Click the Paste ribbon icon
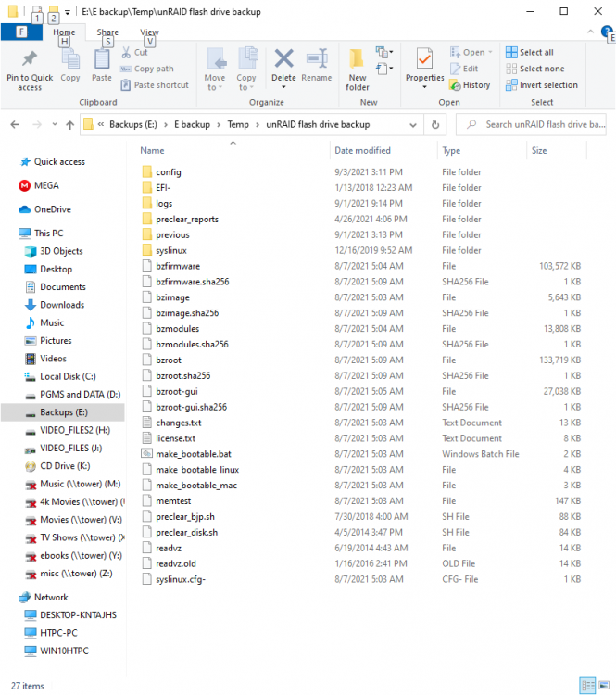The width and height of the screenshot is (616, 695). point(102,60)
